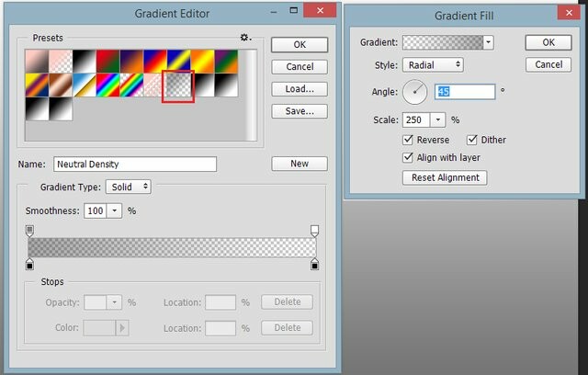Click the angle dial in Gradient Fill
This screenshot has height=375, width=588.
[414, 92]
